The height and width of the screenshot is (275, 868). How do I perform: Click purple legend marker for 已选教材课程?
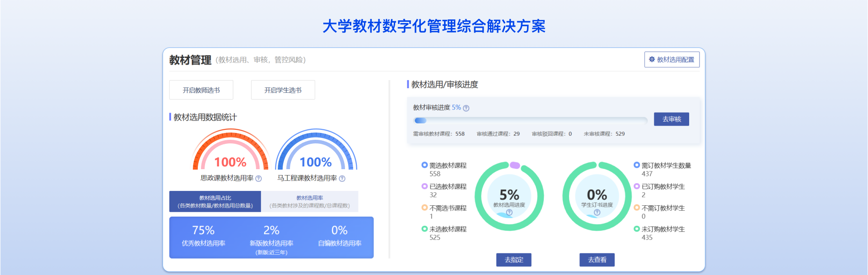tap(425, 186)
